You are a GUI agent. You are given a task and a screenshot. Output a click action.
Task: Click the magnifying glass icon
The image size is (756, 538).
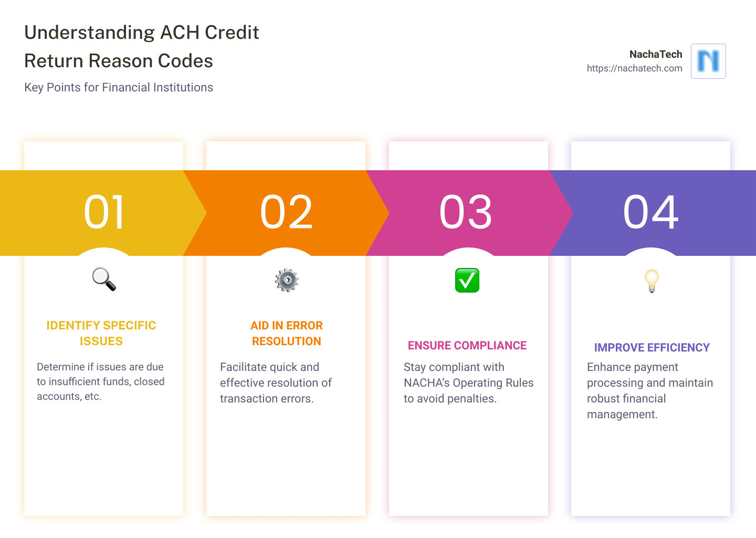tap(104, 279)
